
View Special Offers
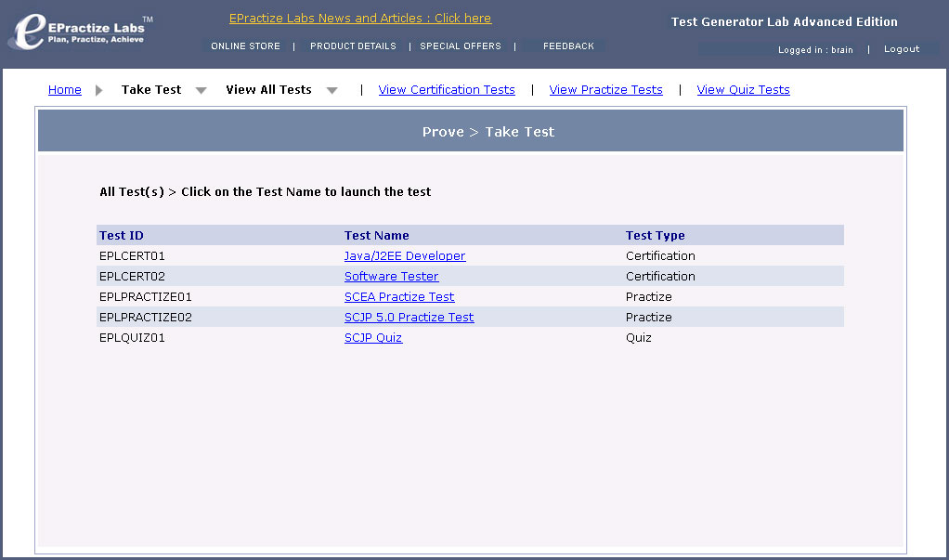click(x=461, y=46)
